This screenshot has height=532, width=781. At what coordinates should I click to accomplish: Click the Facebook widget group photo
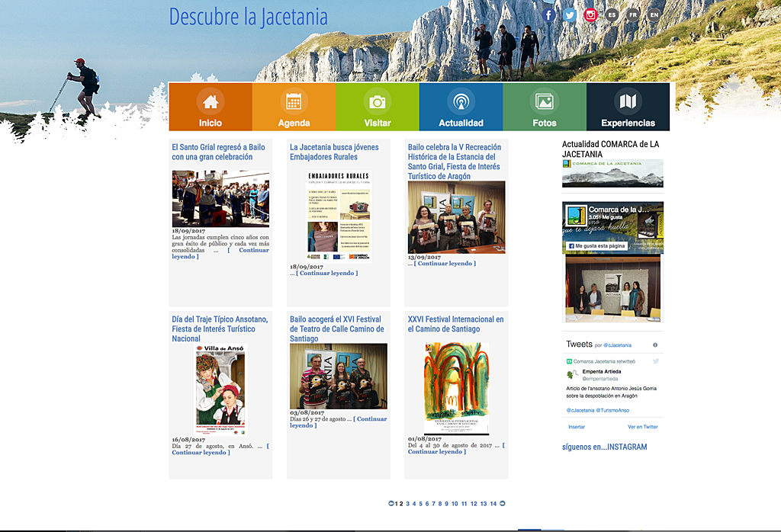click(612, 288)
